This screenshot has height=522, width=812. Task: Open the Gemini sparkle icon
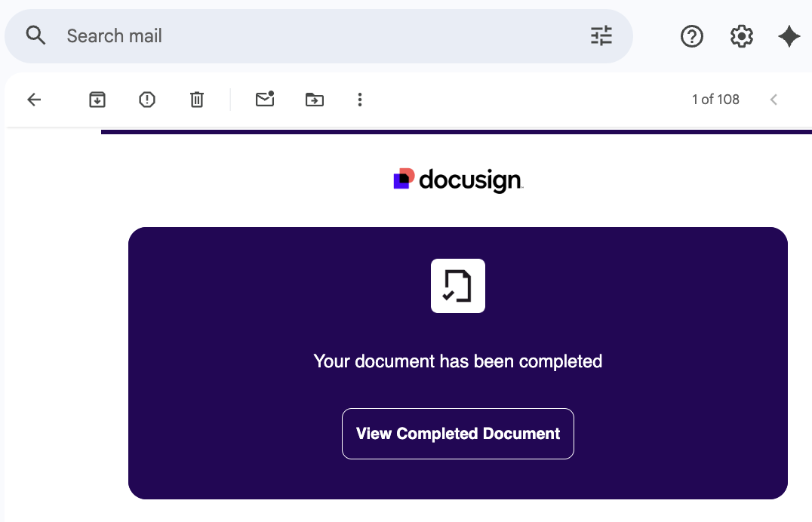point(789,36)
